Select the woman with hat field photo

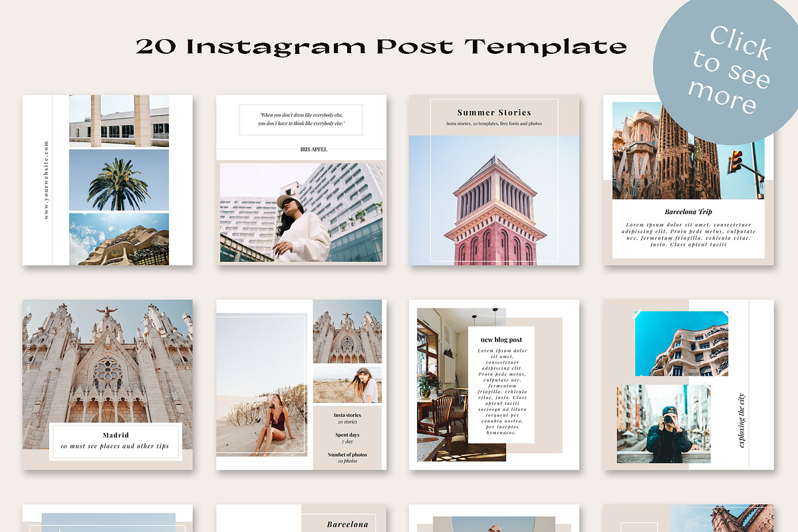[x=347, y=384]
